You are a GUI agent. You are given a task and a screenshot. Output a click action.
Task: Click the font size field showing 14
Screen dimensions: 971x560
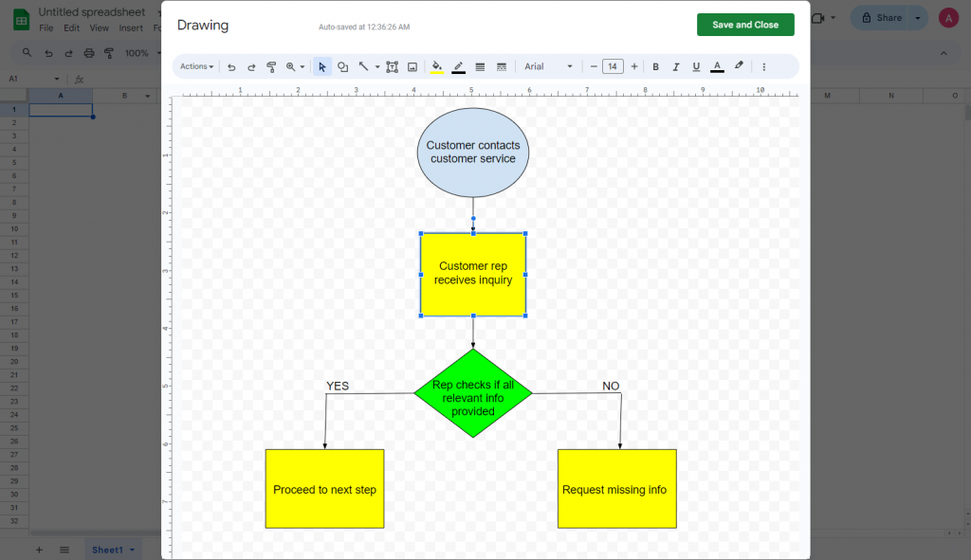pos(613,67)
